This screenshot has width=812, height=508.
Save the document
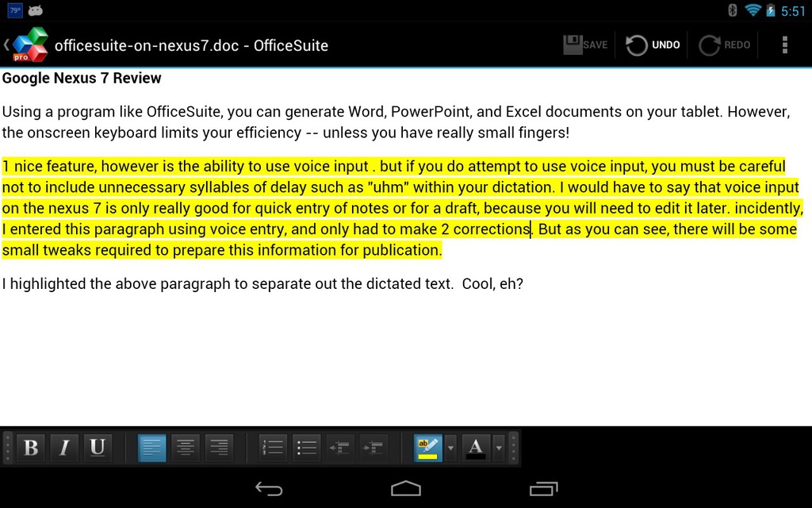(x=586, y=45)
